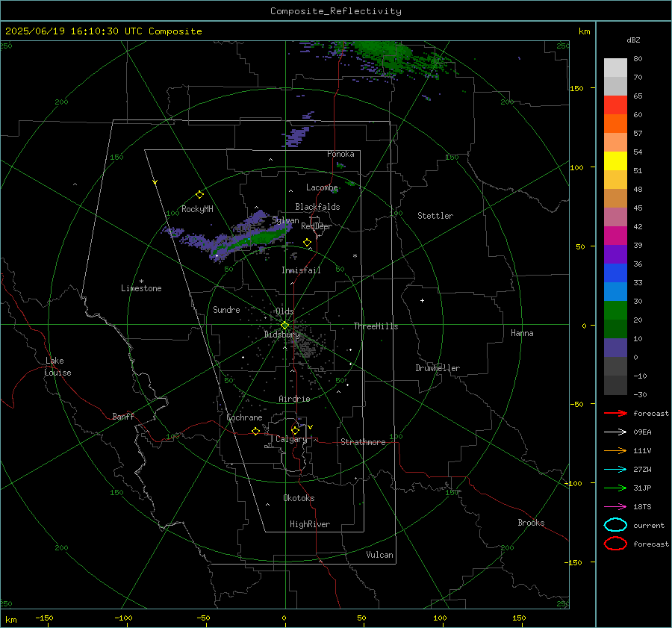Click the RedDeer city label
Viewport: 672px width, 628px height.
317,226
